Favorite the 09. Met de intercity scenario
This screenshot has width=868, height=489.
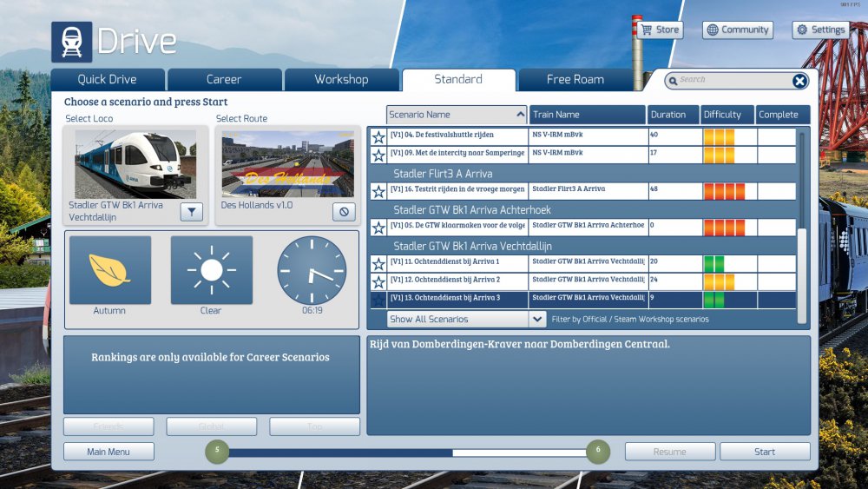click(x=378, y=155)
